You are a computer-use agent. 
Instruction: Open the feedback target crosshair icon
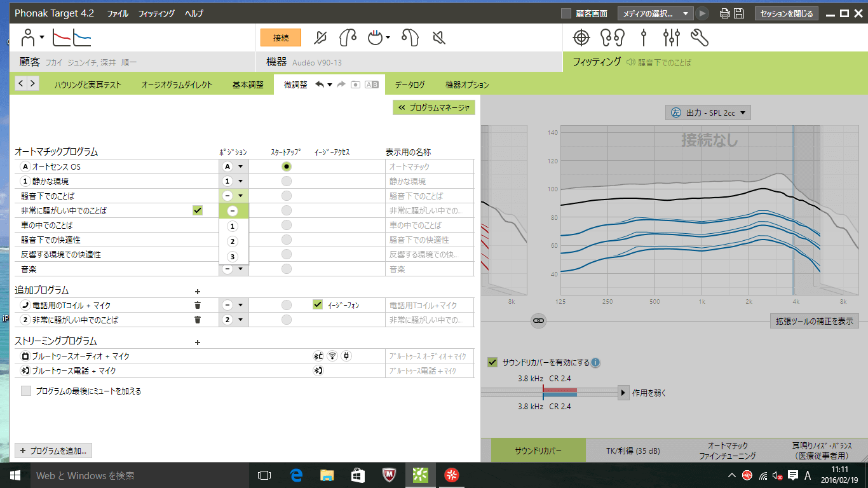[x=581, y=38]
